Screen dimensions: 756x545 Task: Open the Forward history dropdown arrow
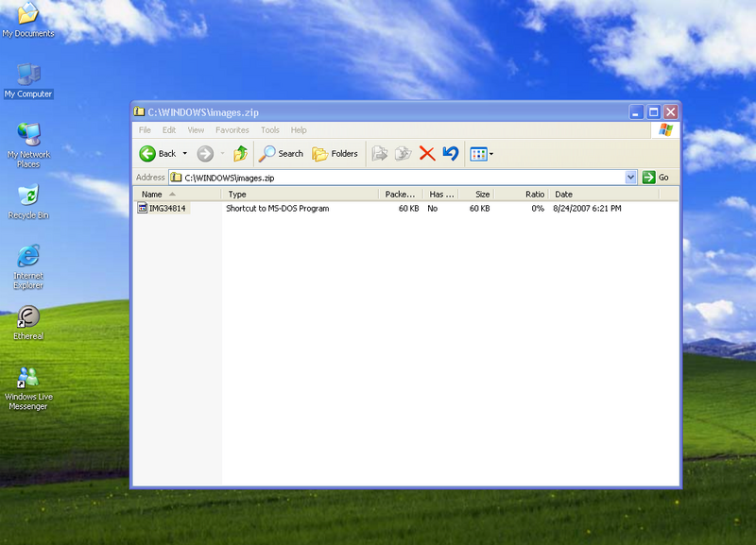point(222,154)
